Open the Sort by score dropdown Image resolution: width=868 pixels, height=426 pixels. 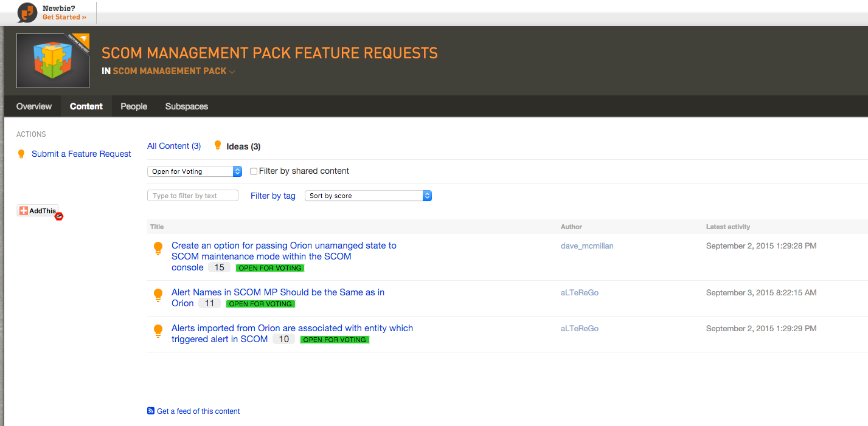[368, 196]
